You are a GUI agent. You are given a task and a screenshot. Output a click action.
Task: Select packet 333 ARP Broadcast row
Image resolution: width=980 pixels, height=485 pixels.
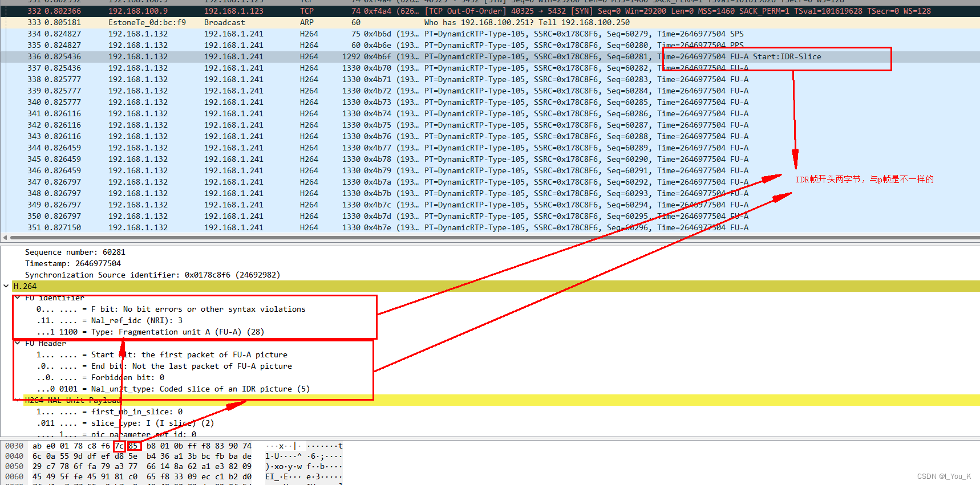point(490,22)
